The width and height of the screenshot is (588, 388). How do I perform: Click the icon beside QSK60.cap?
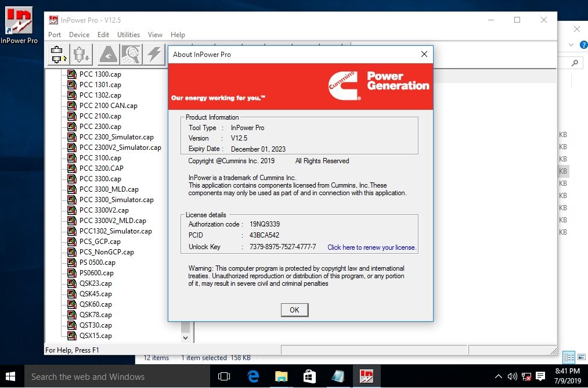(x=71, y=304)
